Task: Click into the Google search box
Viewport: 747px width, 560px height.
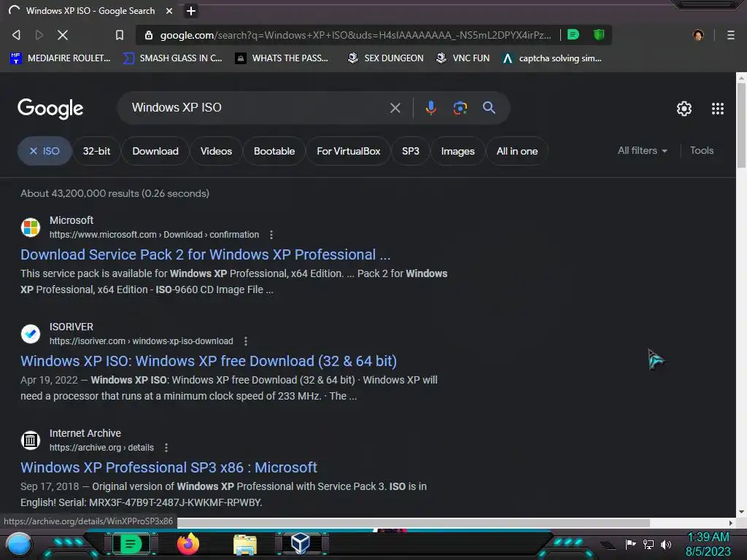Action: (x=258, y=108)
